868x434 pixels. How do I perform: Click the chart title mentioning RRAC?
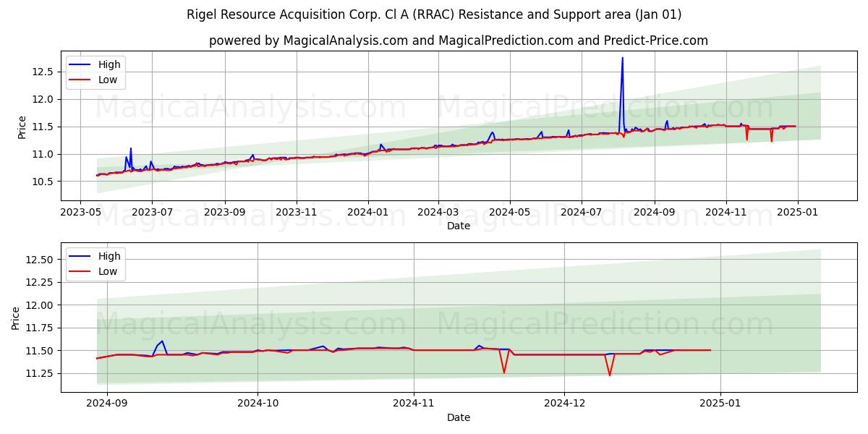[x=434, y=14]
